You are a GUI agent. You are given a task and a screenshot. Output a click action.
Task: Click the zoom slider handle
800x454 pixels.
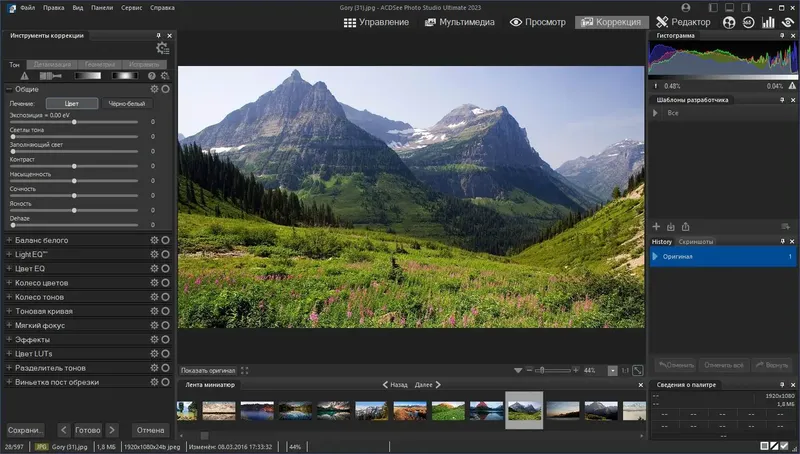[x=542, y=370]
